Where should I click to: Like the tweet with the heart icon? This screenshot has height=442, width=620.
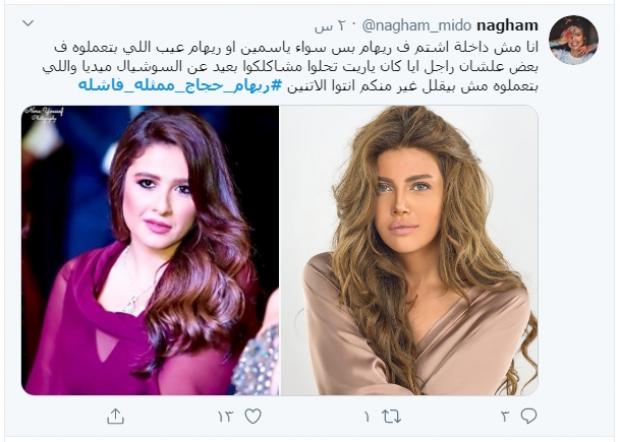(x=253, y=416)
